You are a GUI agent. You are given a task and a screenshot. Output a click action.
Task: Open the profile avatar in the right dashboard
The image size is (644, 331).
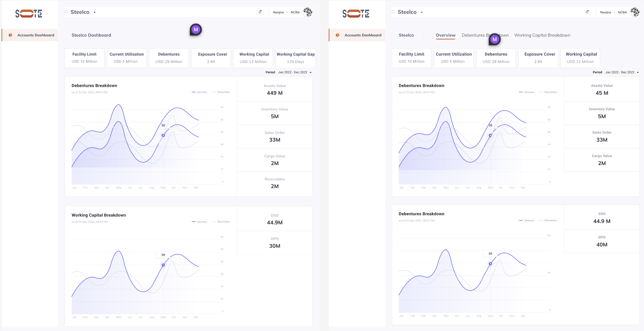pyautogui.click(x=635, y=12)
